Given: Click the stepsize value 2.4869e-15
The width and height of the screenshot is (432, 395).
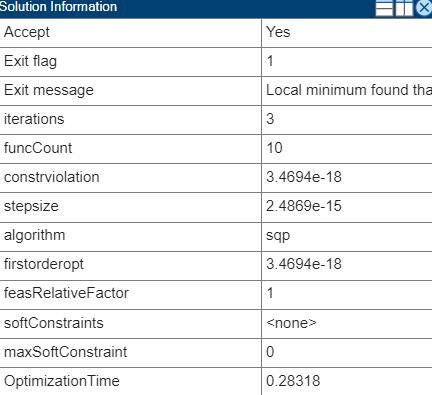Looking at the screenshot, I should [304, 206].
